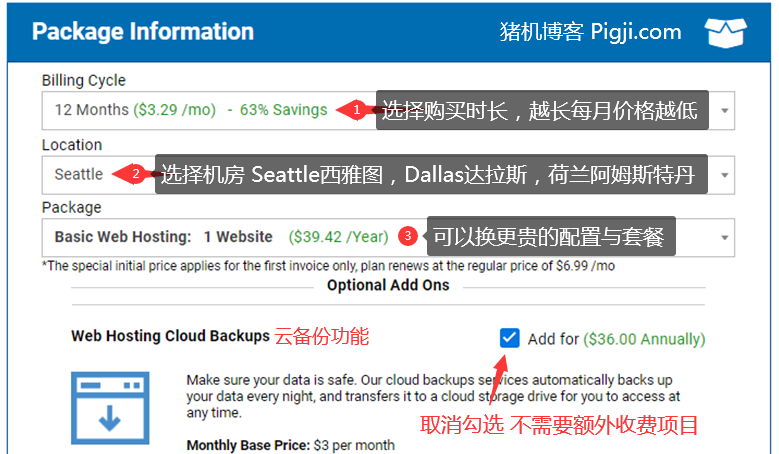Click the Seattle value in Location field
Screen dimensions: 779x454
79,174
